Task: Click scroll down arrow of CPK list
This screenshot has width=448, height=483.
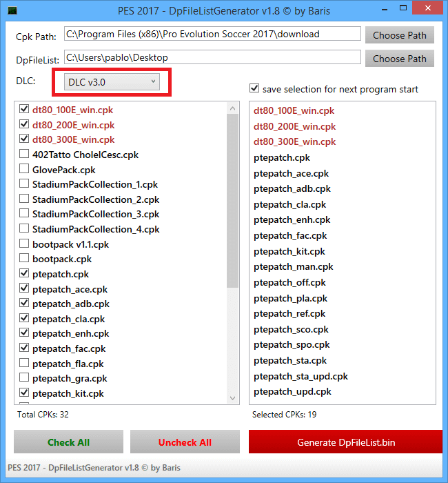Action: (233, 398)
